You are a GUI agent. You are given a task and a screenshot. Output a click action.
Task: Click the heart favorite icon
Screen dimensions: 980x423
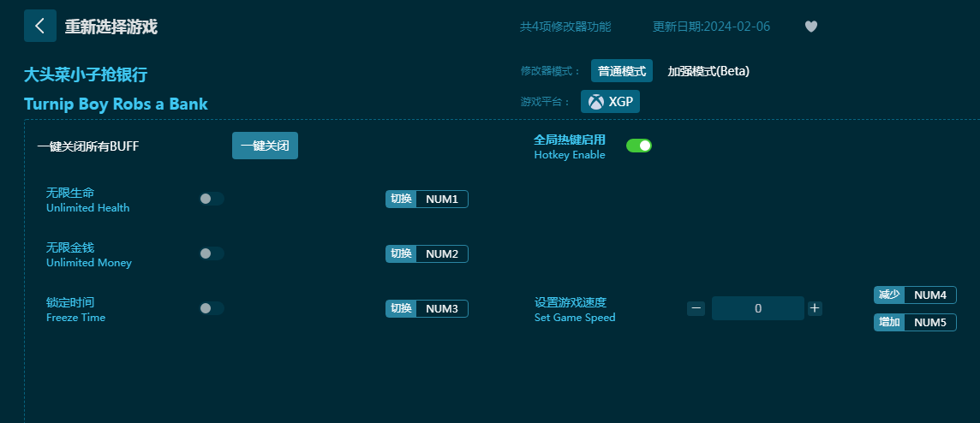pyautogui.click(x=810, y=27)
